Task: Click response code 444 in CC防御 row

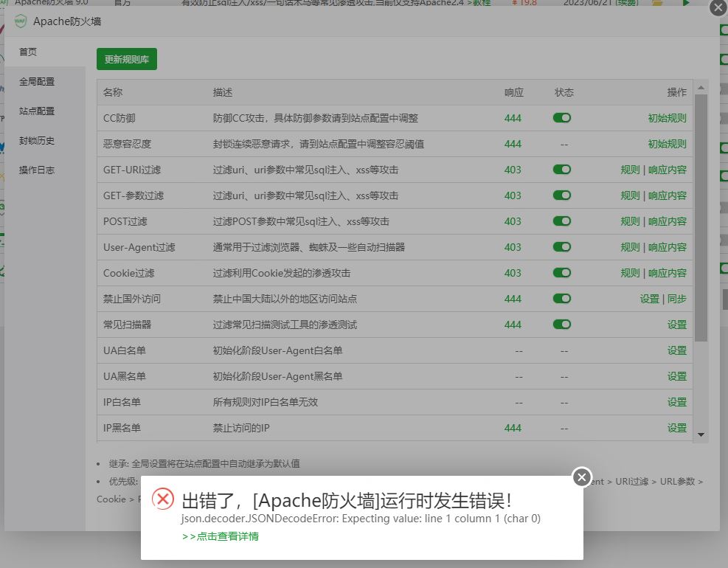Action: [513, 118]
